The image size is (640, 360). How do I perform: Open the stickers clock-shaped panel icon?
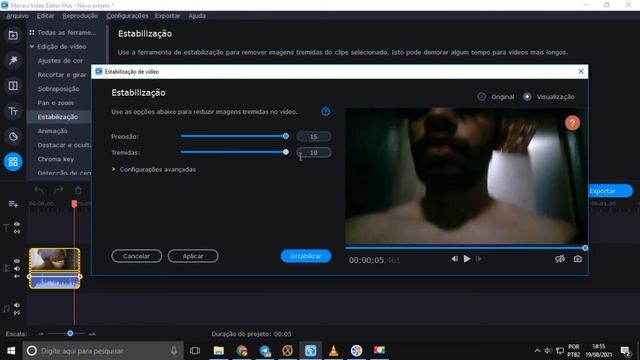[13, 136]
